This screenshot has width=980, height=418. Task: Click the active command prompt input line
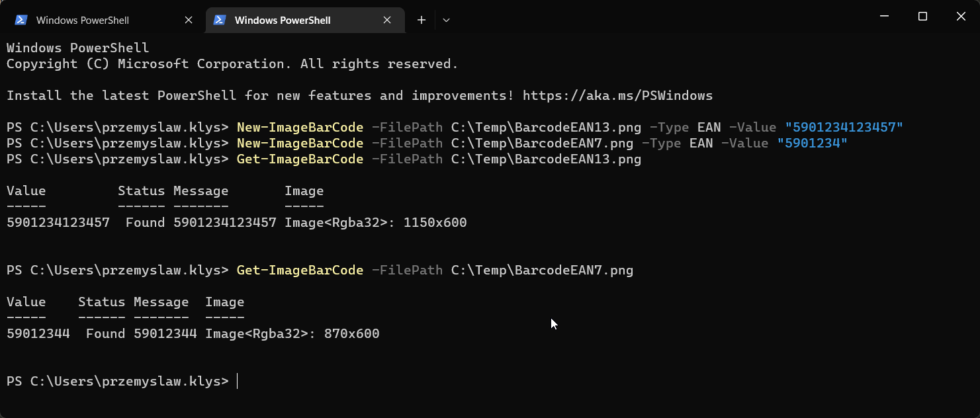pyautogui.click(x=238, y=381)
